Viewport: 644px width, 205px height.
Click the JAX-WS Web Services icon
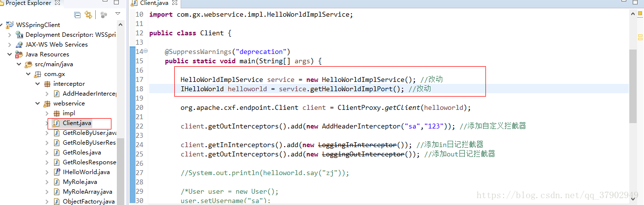pos(20,45)
